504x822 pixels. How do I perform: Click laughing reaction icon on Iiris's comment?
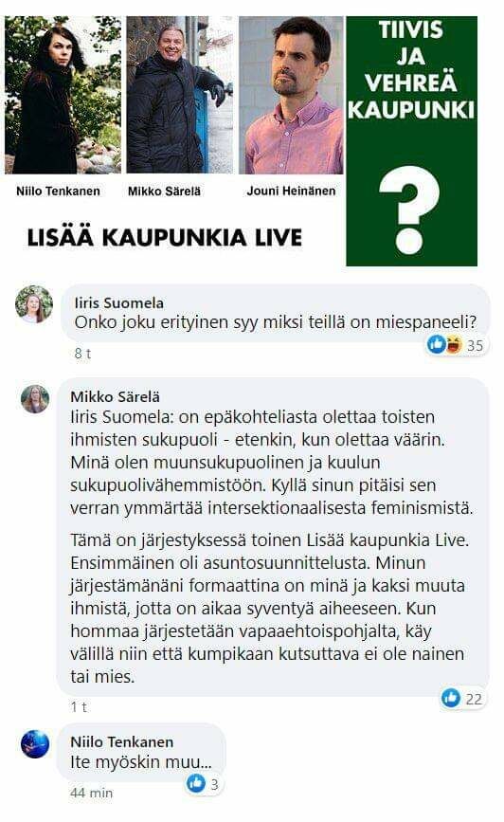pos(453,344)
